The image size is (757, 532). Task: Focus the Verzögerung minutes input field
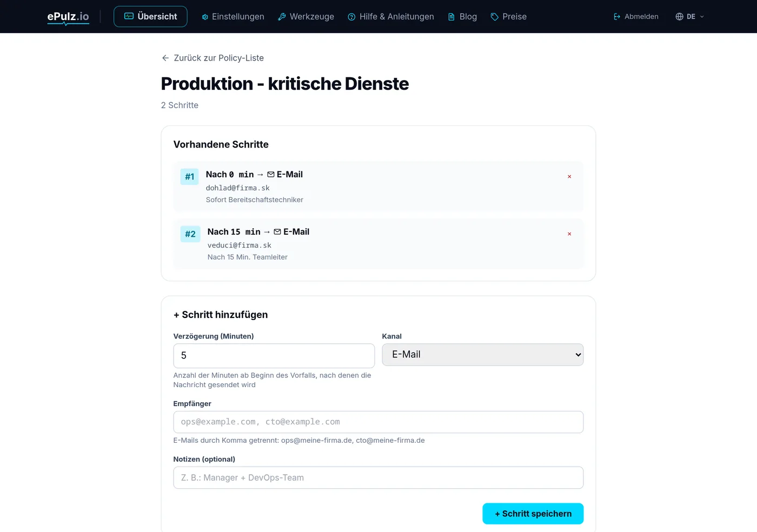274,356
